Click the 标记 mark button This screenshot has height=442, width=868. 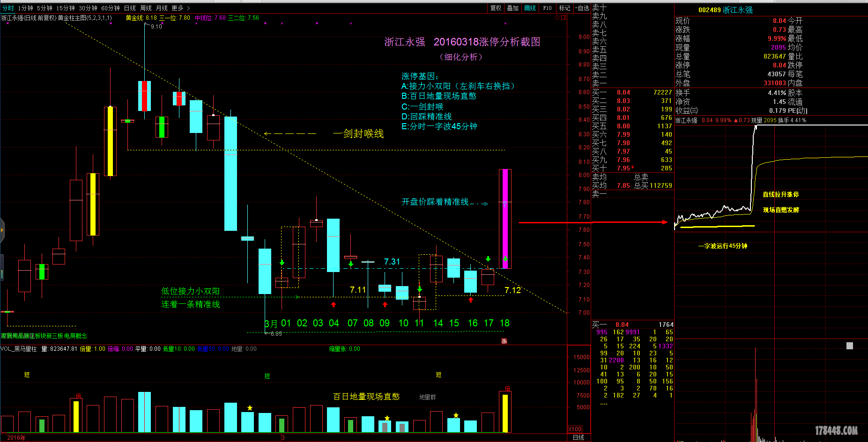pos(564,8)
